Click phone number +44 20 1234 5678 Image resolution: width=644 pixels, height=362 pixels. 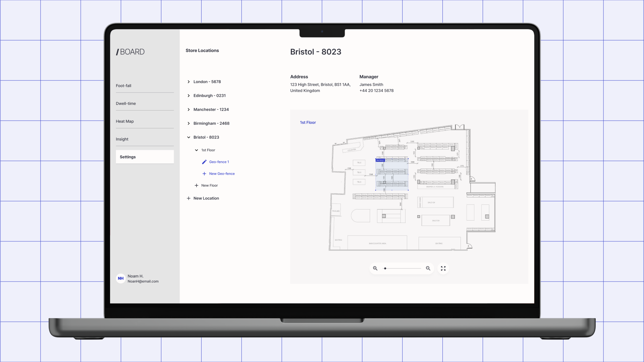[x=377, y=91]
